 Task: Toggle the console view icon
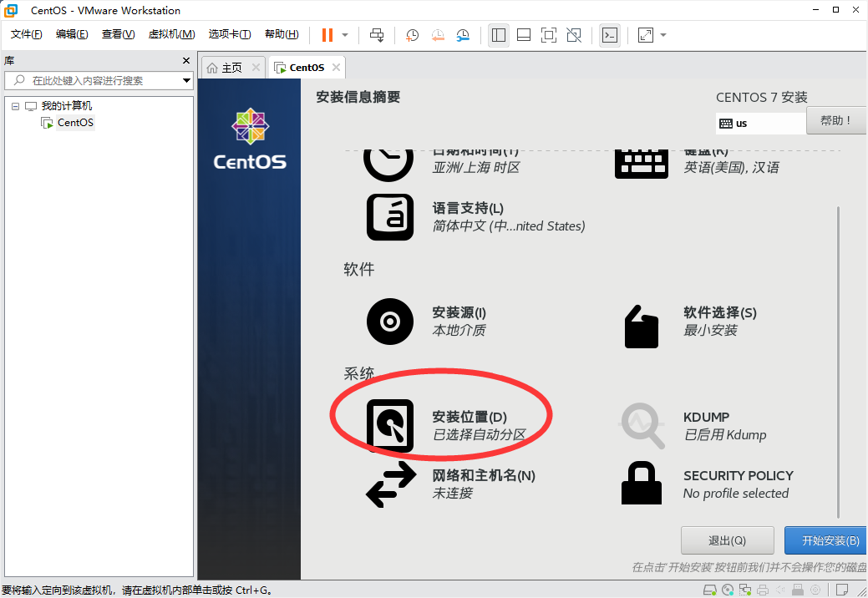610,35
